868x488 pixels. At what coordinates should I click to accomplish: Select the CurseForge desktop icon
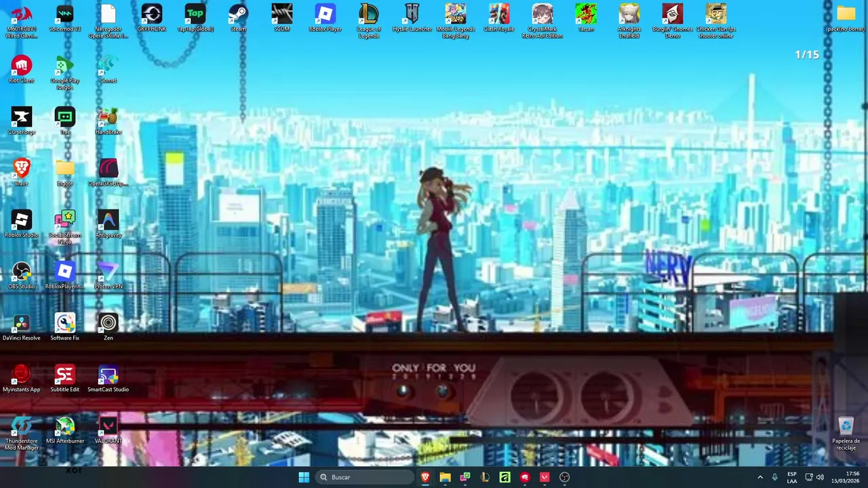[x=22, y=122]
